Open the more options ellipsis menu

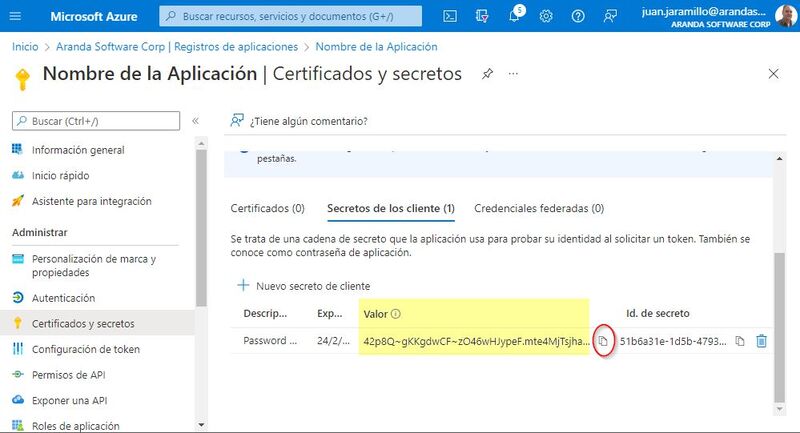coord(514,74)
